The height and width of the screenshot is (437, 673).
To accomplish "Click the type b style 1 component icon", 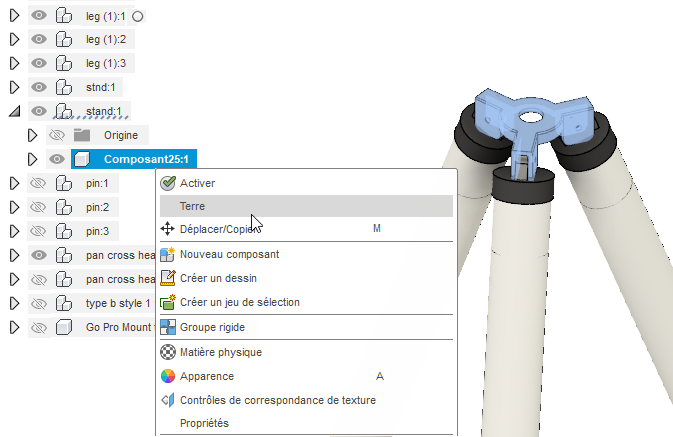I will coord(64,304).
